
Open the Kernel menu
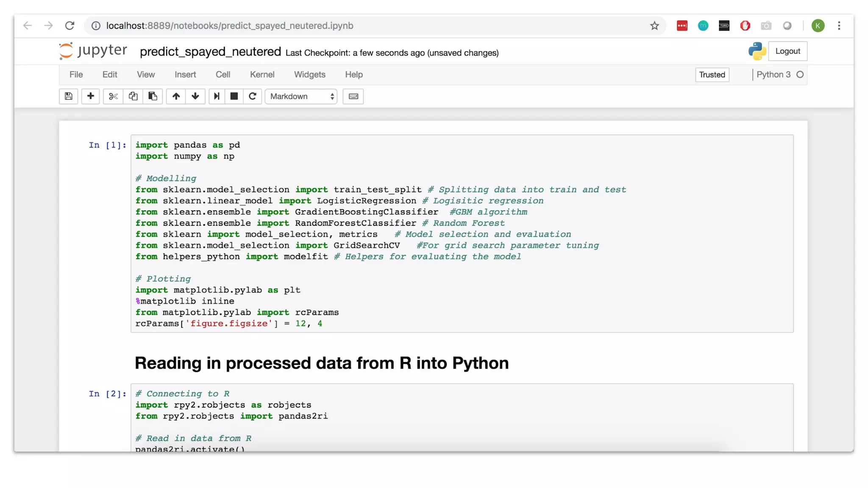click(x=262, y=75)
